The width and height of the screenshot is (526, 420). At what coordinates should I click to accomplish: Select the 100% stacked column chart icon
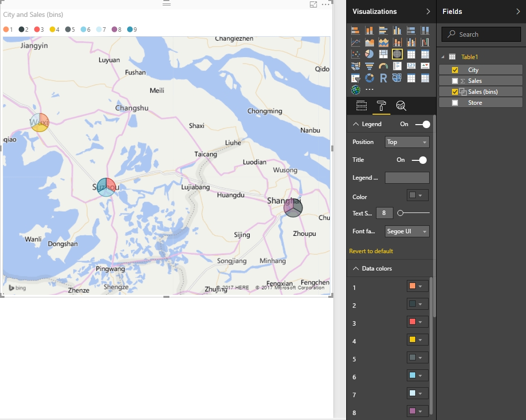[425, 30]
